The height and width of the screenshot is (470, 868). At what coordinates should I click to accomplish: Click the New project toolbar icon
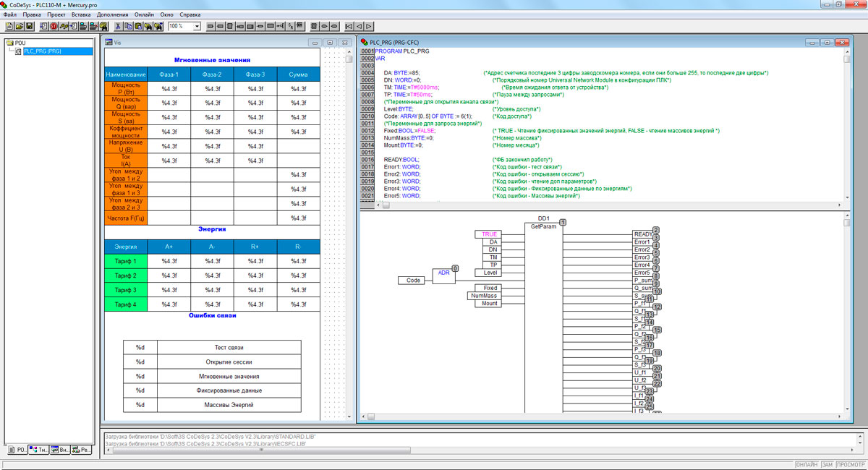pyautogui.click(x=8, y=26)
